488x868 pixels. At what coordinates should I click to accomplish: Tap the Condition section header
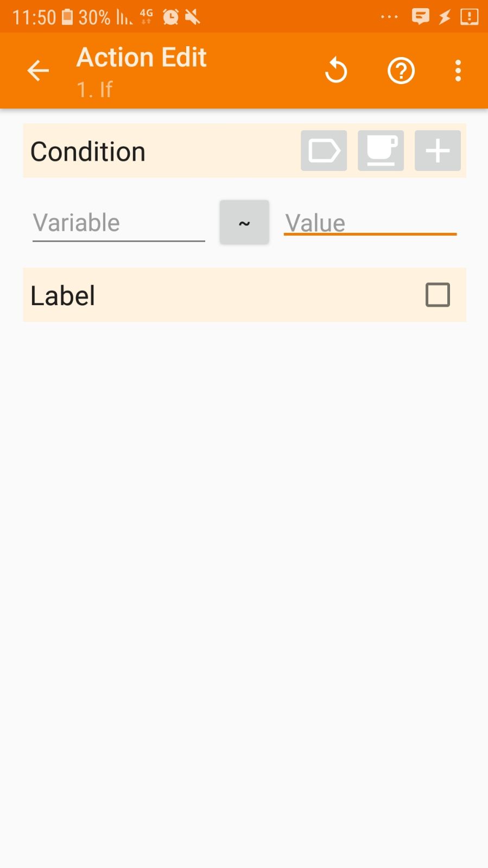pyautogui.click(x=88, y=151)
